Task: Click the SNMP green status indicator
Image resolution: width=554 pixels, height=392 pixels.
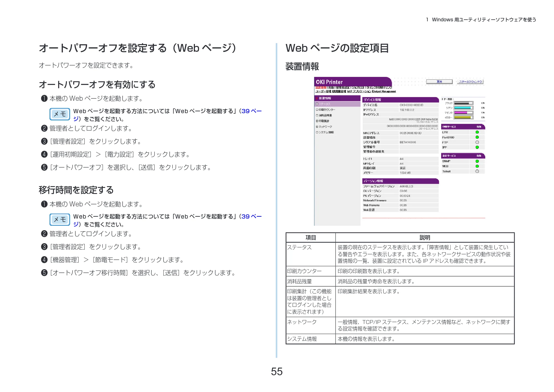Action: click(x=477, y=161)
